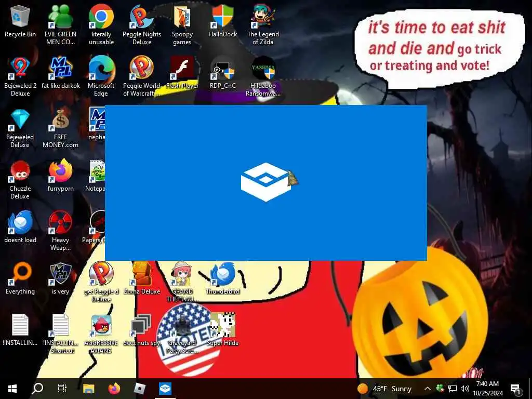Open green tray icon next to the network icon

440,388
